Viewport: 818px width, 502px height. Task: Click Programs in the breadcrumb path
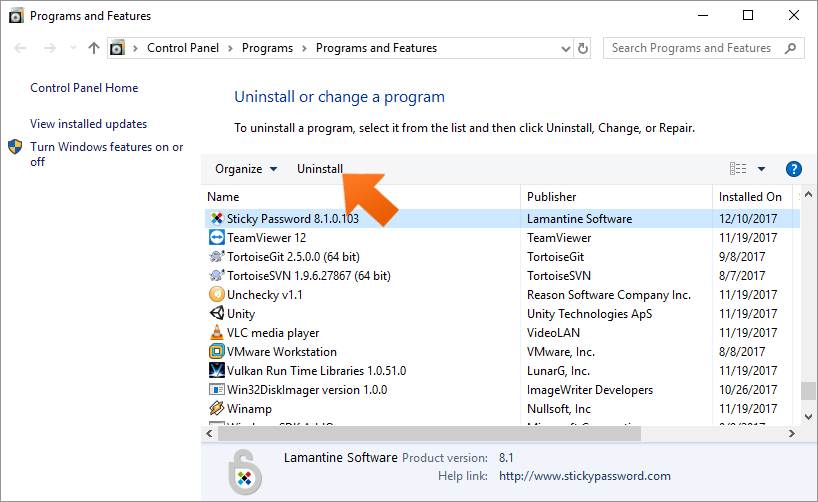click(x=267, y=48)
